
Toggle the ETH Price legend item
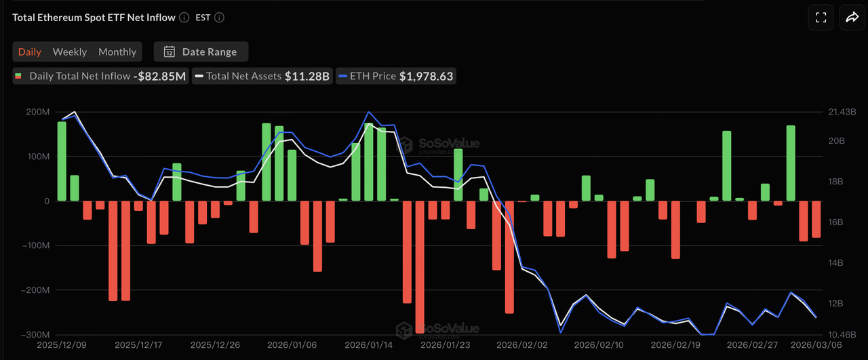[395, 76]
